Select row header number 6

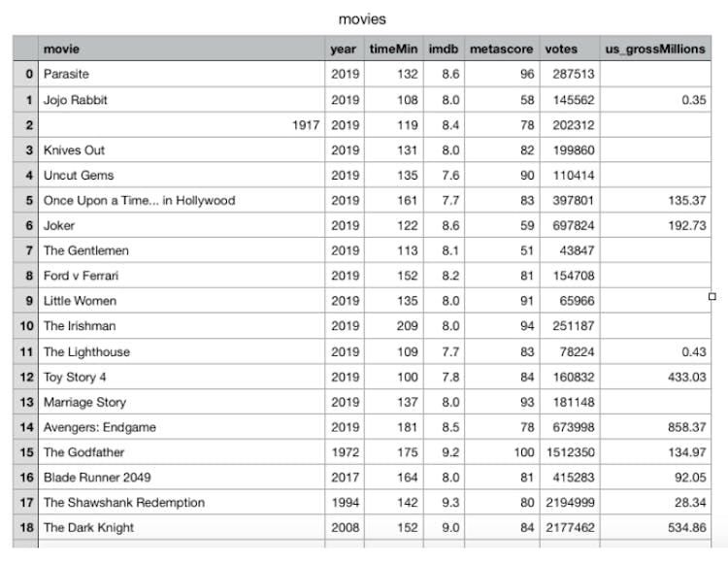pos(25,225)
